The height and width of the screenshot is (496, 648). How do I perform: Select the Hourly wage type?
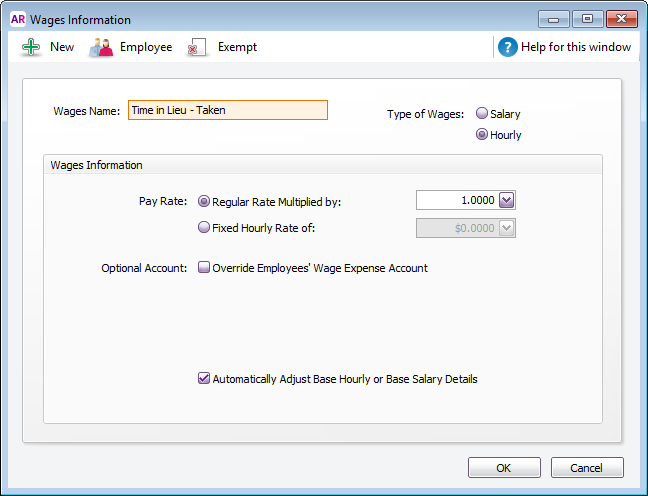pos(482,134)
